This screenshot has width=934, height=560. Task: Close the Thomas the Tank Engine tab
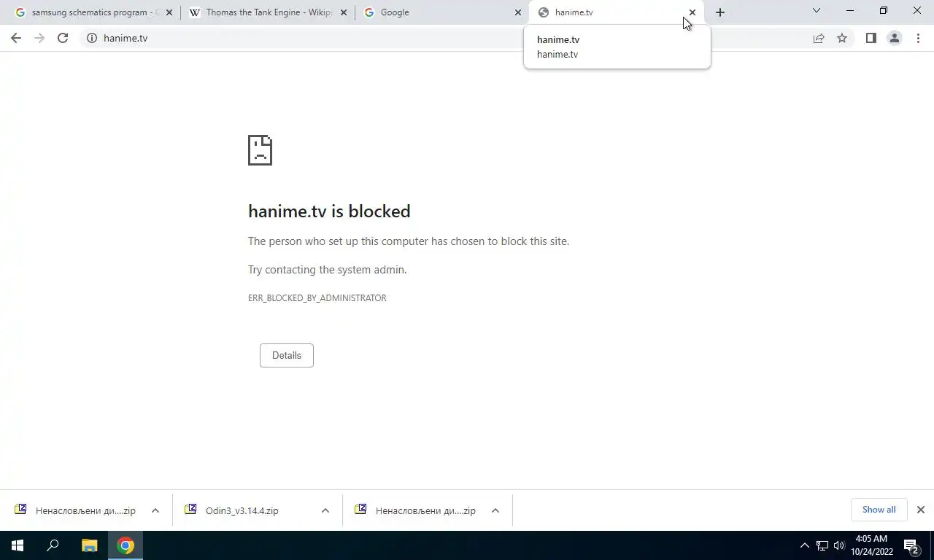(x=344, y=12)
